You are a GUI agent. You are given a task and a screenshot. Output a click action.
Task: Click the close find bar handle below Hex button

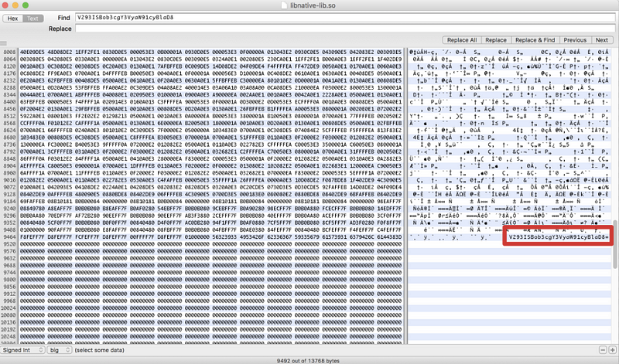pyautogui.click(x=3, y=43)
